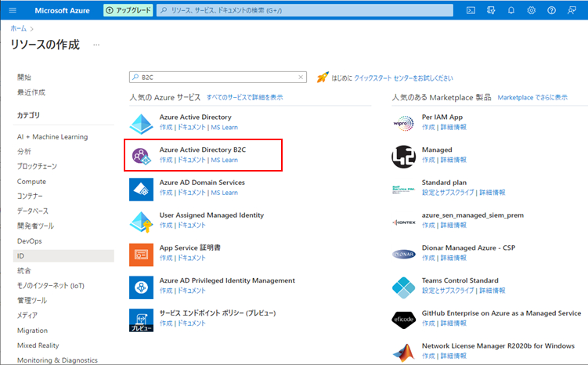Click the App Service 証明書 icon
The width and height of the screenshot is (588, 365).
click(x=141, y=255)
